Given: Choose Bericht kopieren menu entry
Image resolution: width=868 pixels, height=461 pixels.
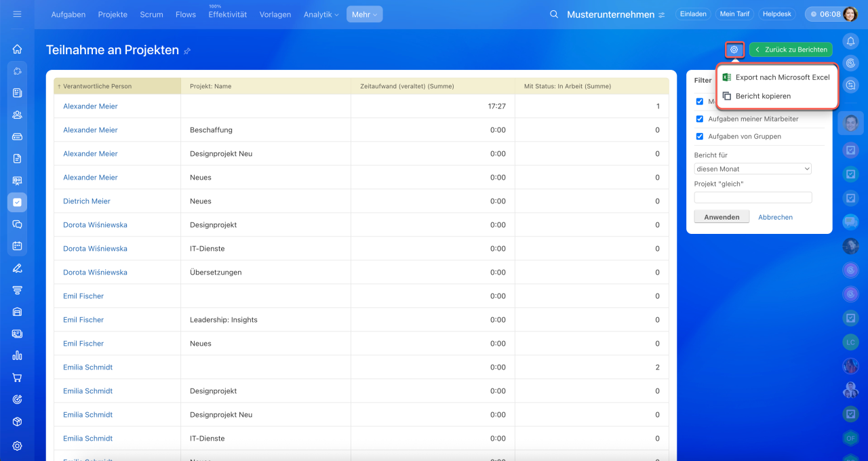Looking at the screenshot, I should pos(763,96).
